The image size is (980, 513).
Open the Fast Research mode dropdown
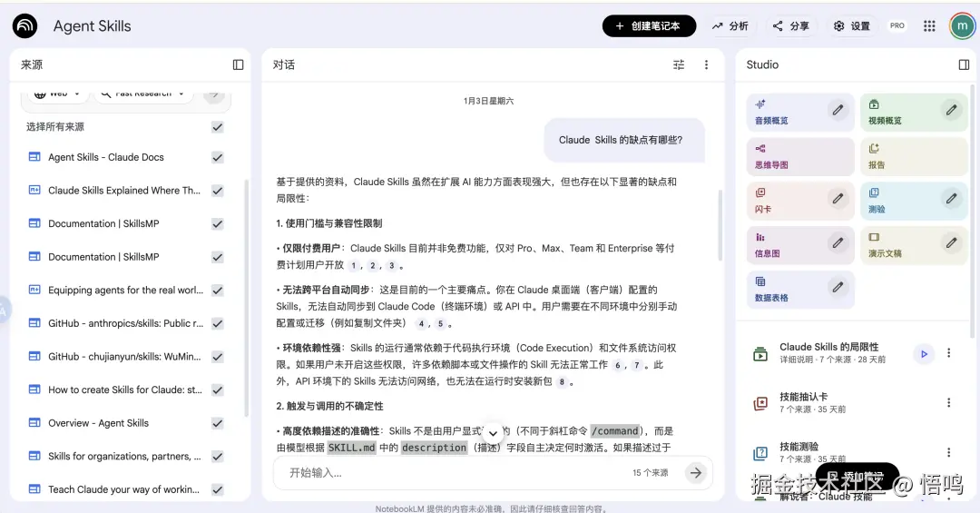pyautogui.click(x=143, y=94)
